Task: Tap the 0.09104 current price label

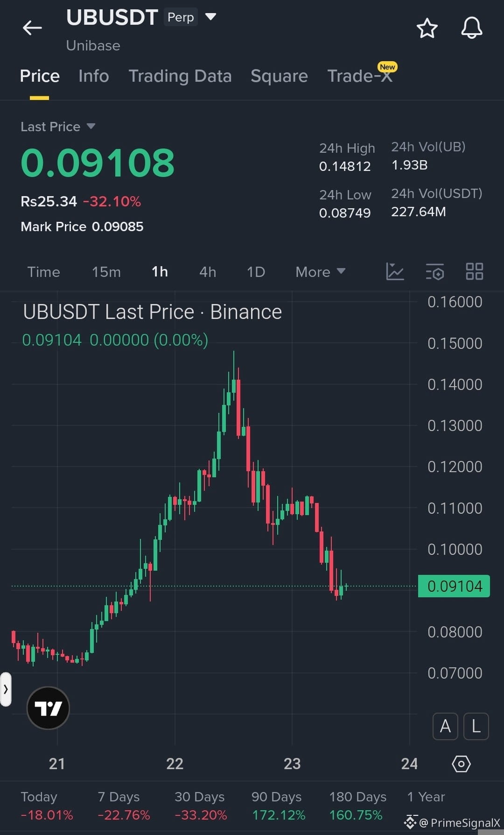Action: coord(454,586)
